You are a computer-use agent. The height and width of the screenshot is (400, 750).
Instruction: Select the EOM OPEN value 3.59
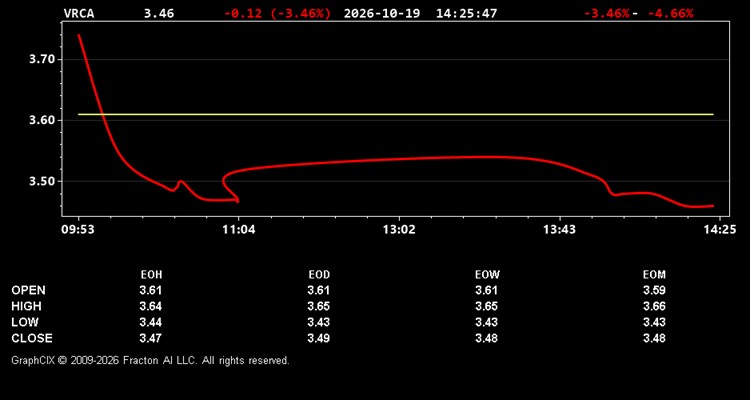tap(654, 290)
